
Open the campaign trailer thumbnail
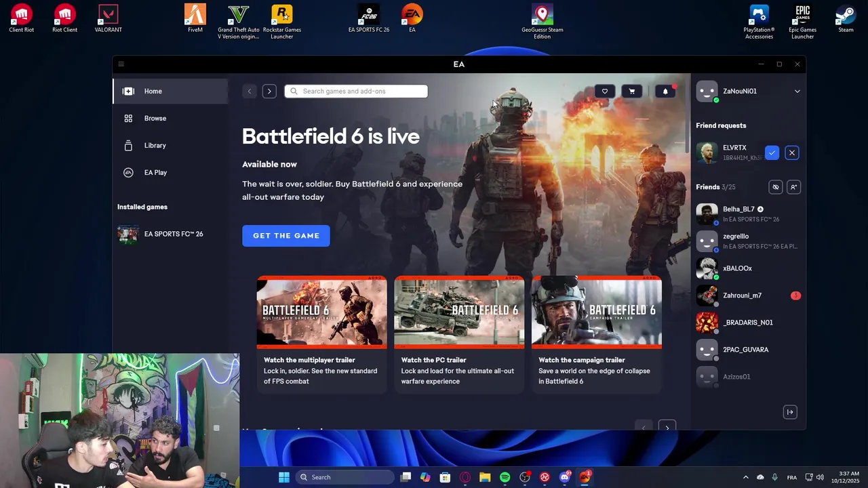click(x=597, y=312)
